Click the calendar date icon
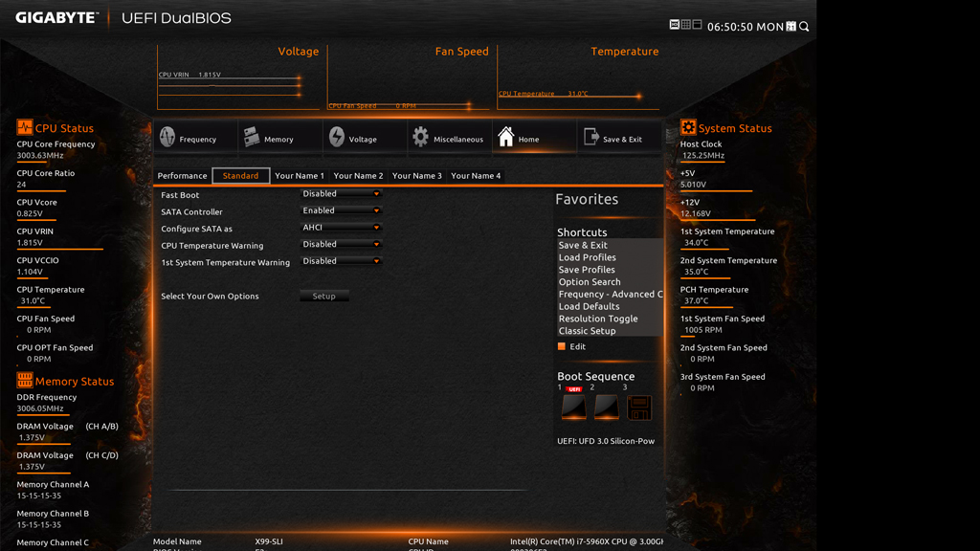This screenshot has width=980, height=551. click(791, 27)
